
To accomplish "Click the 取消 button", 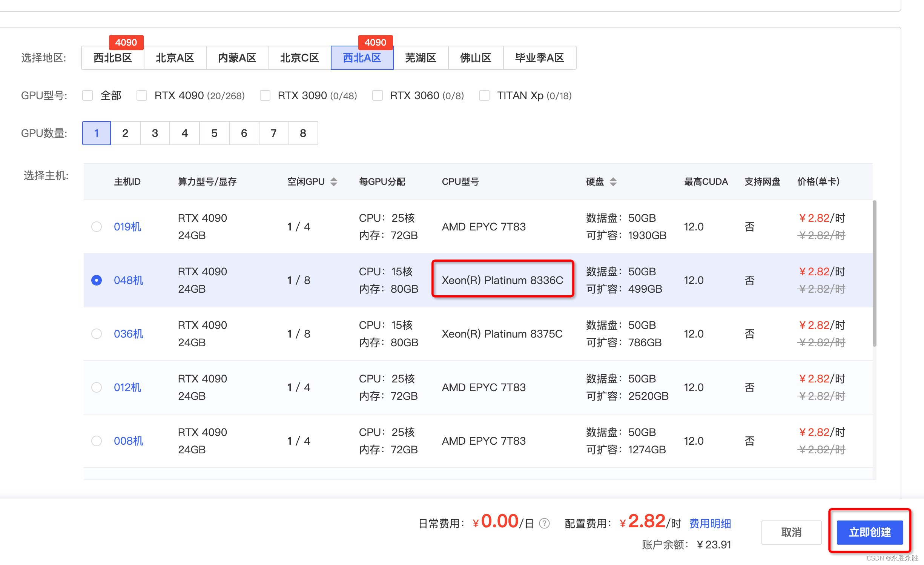I will pyautogui.click(x=791, y=532).
